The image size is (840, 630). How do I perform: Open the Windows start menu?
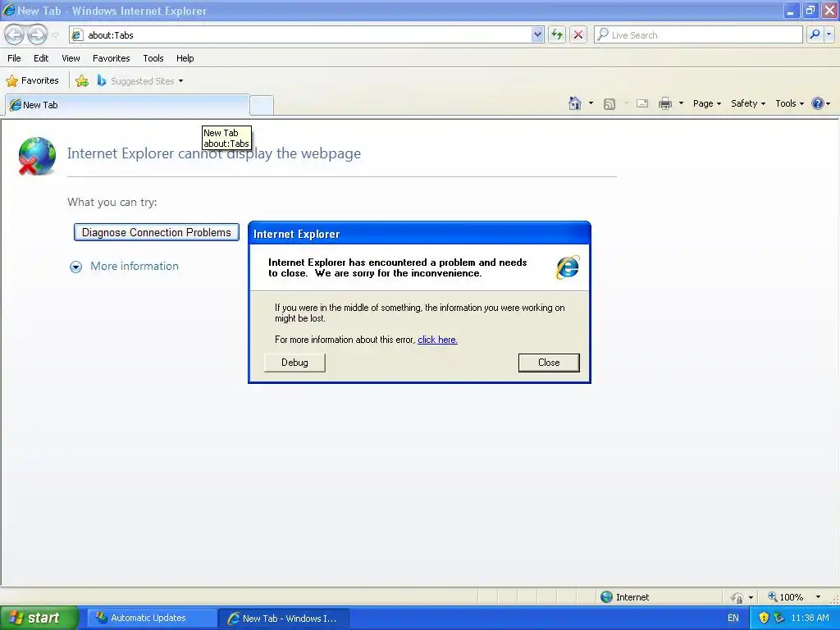[x=39, y=619]
